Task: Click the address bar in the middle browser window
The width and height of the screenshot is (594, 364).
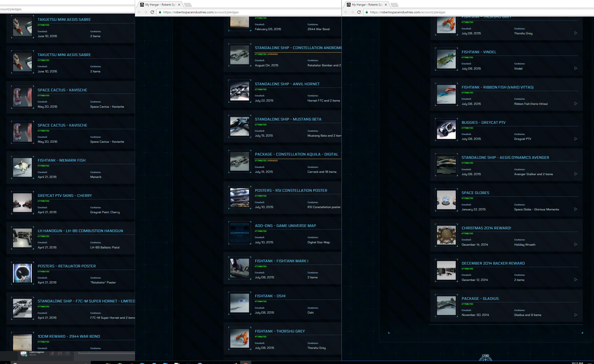Action: click(x=249, y=12)
